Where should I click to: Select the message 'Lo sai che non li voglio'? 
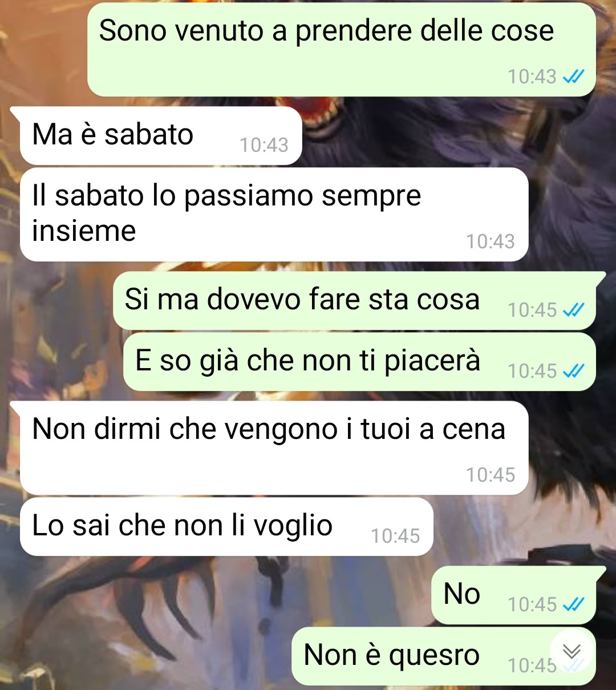click(226, 527)
